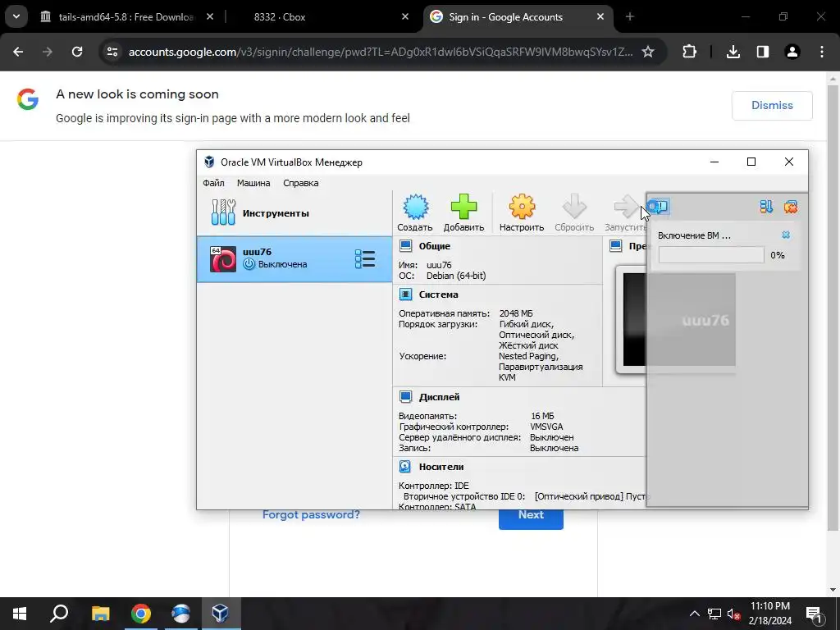Open VM settings via Настроить gear icon

point(522,207)
